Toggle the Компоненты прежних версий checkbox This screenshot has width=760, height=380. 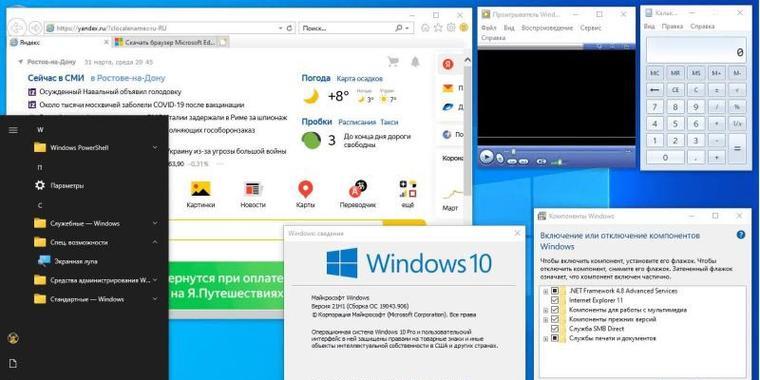555,319
